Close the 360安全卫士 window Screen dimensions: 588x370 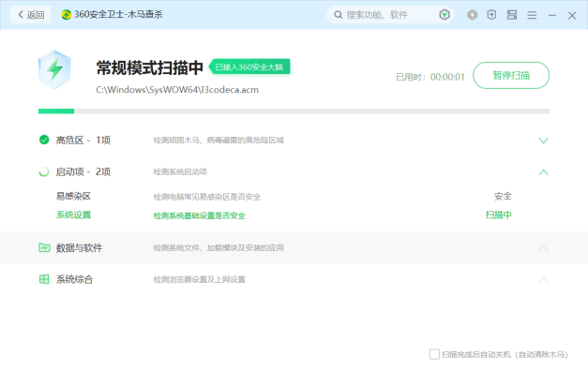[572, 15]
